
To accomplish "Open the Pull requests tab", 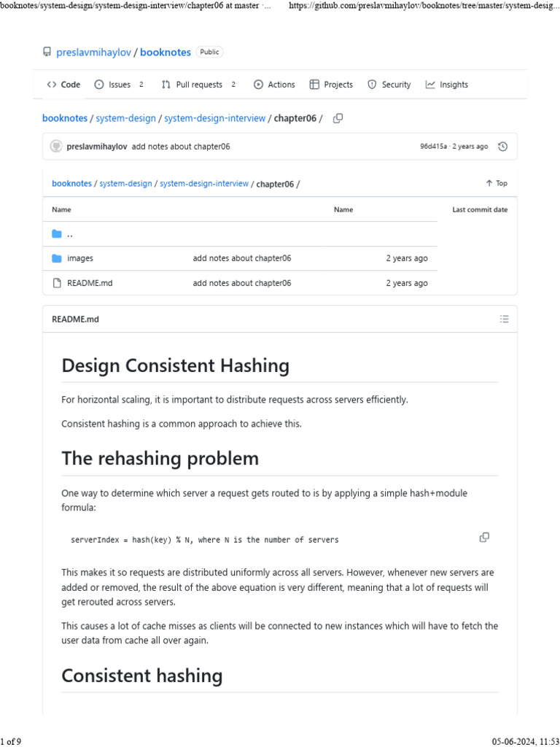I will tap(198, 85).
